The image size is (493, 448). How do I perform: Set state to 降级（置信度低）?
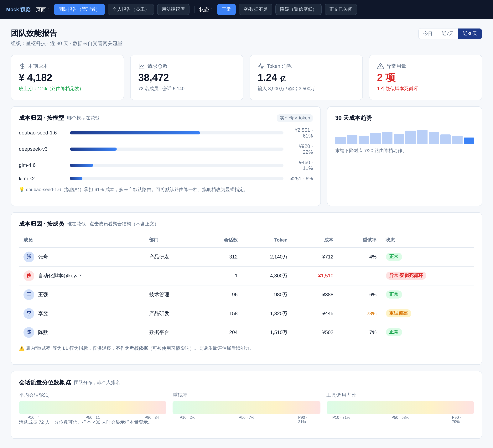[x=298, y=9]
